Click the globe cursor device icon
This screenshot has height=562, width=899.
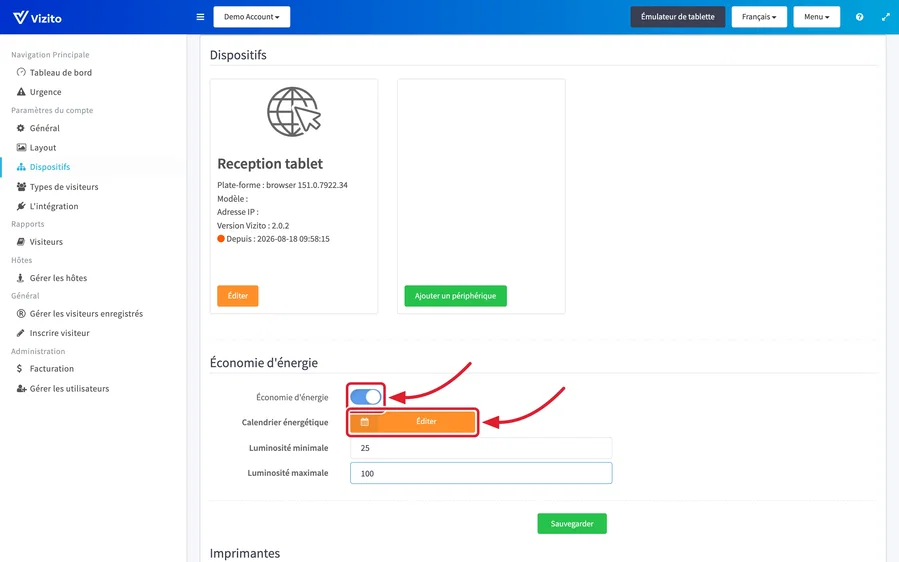click(294, 112)
